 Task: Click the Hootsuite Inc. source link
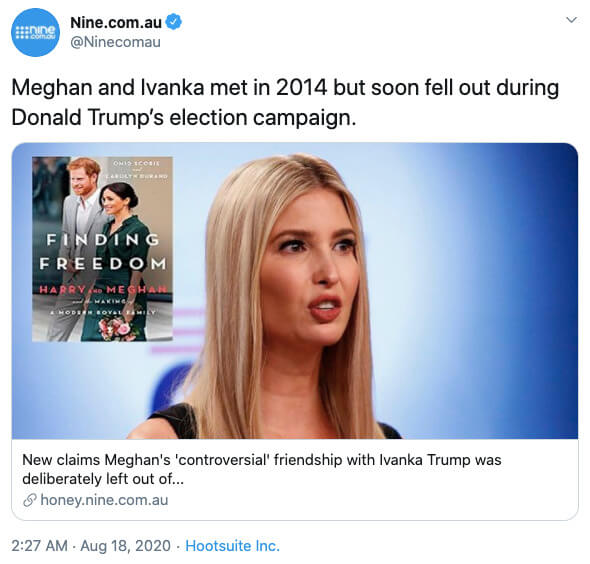(x=233, y=546)
